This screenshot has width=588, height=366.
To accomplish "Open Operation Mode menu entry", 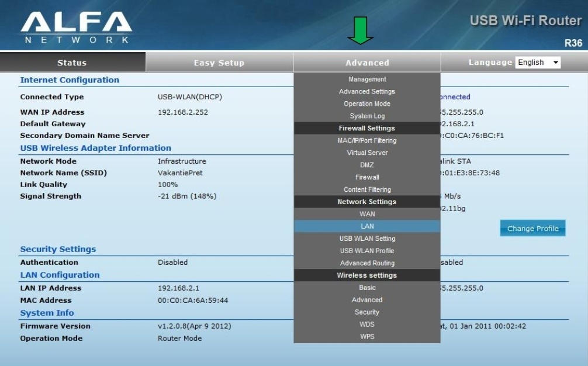I will point(367,103).
